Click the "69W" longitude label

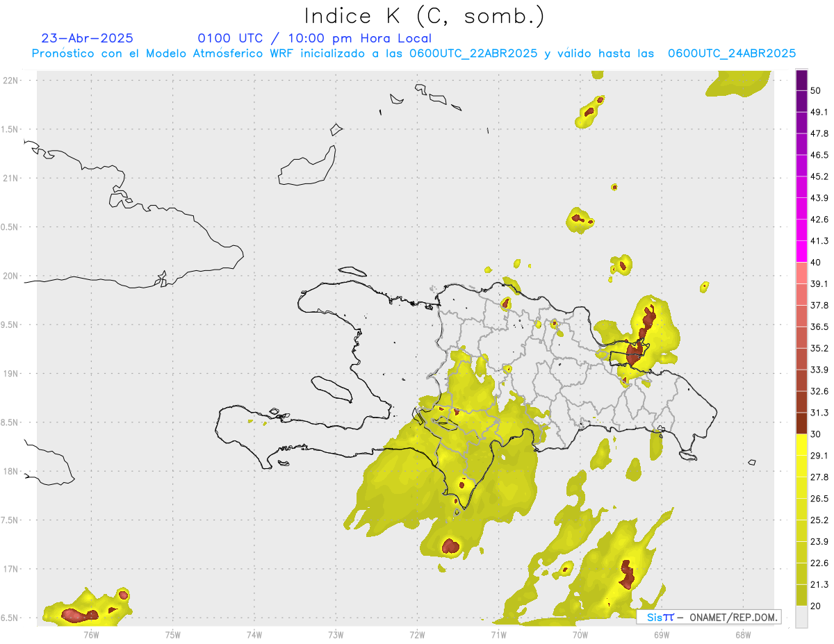662,634
